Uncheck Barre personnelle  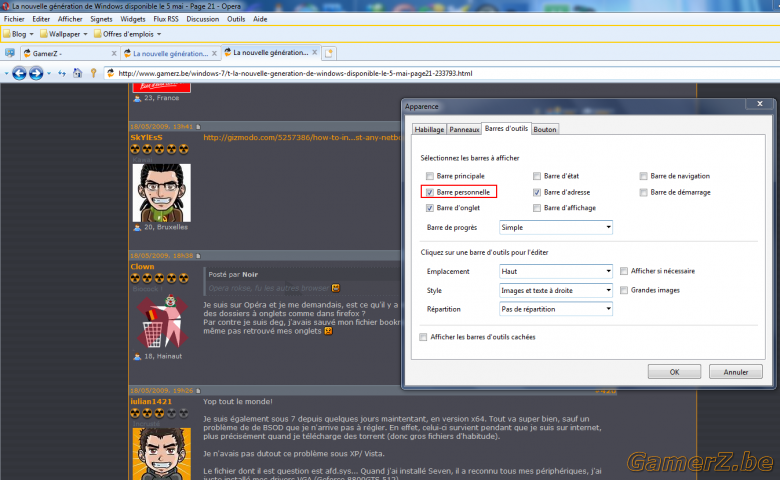[x=430, y=192]
